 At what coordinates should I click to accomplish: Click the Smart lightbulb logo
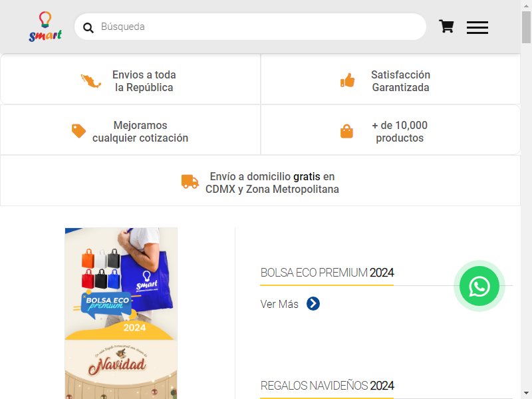[x=45, y=27]
